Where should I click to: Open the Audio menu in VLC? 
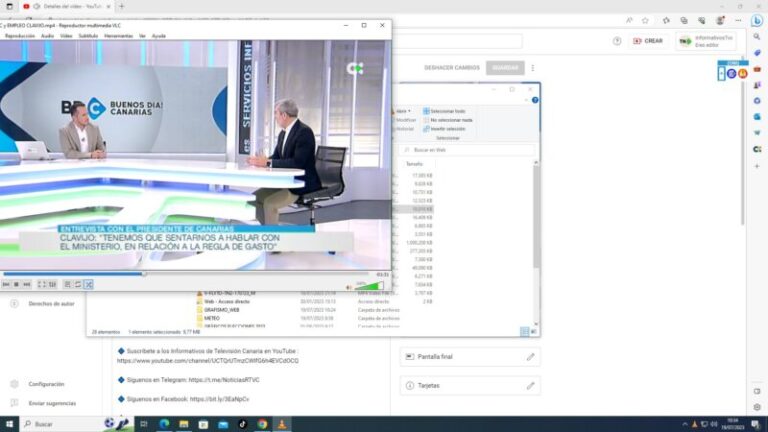pyautogui.click(x=47, y=35)
